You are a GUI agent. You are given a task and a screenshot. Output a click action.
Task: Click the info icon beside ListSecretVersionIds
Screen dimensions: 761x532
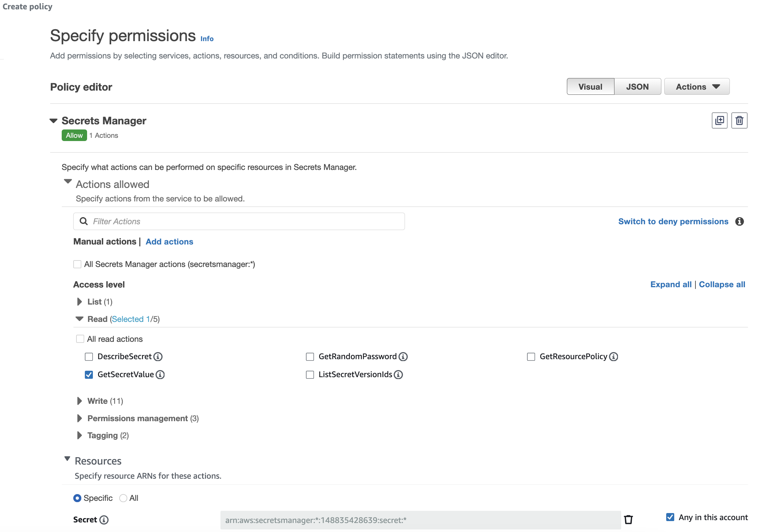tap(398, 374)
